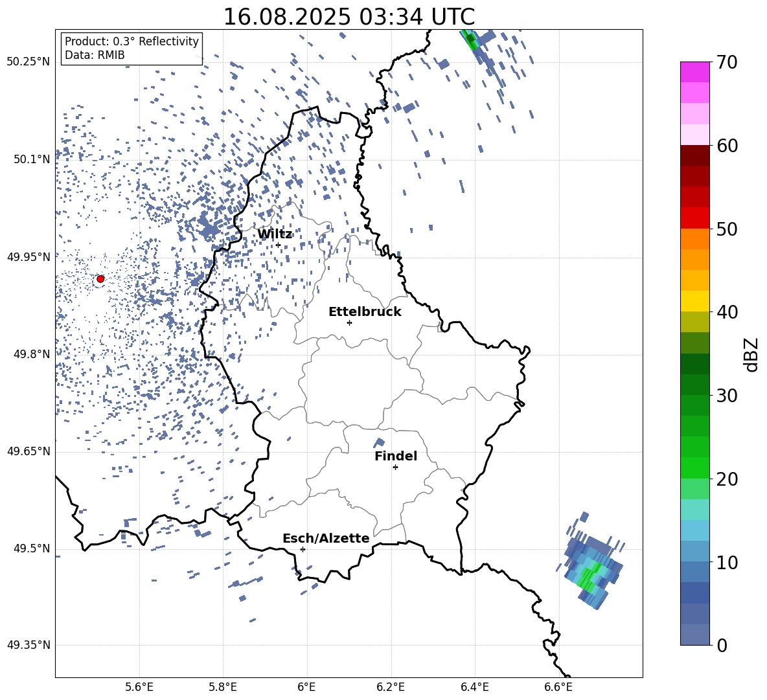Image resolution: width=767 pixels, height=700 pixels.
Task: Click the cross marker below Wiltz
Action: (279, 245)
